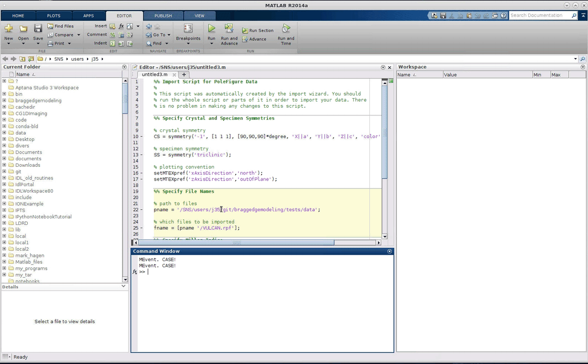Open the Go To dropdown
This screenshot has height=364, width=588.
(x=158, y=35)
